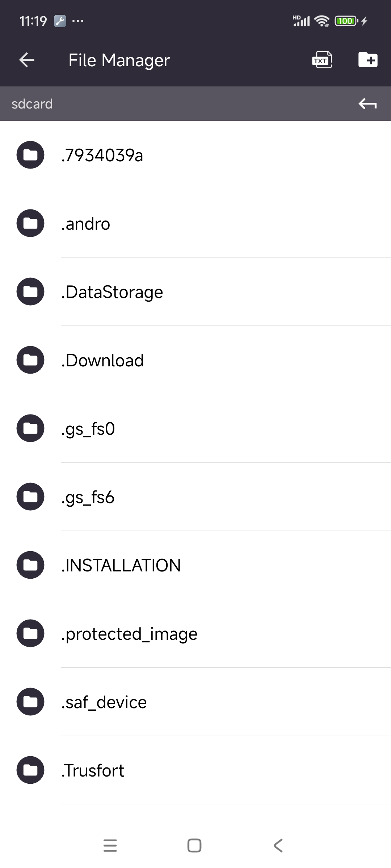The image size is (391, 868).
Task: Add a new folder via plus icon
Action: click(x=368, y=60)
